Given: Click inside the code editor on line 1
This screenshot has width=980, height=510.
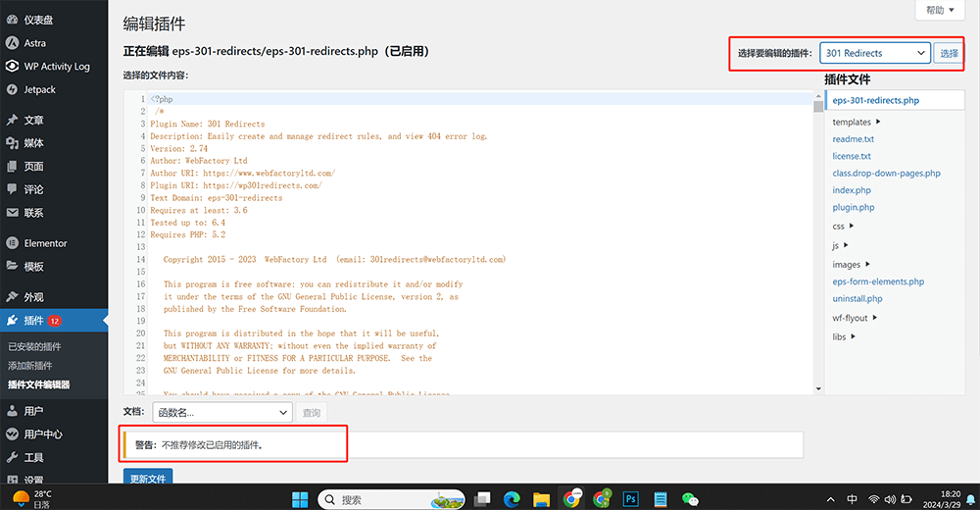Looking at the screenshot, I should pos(480,99).
